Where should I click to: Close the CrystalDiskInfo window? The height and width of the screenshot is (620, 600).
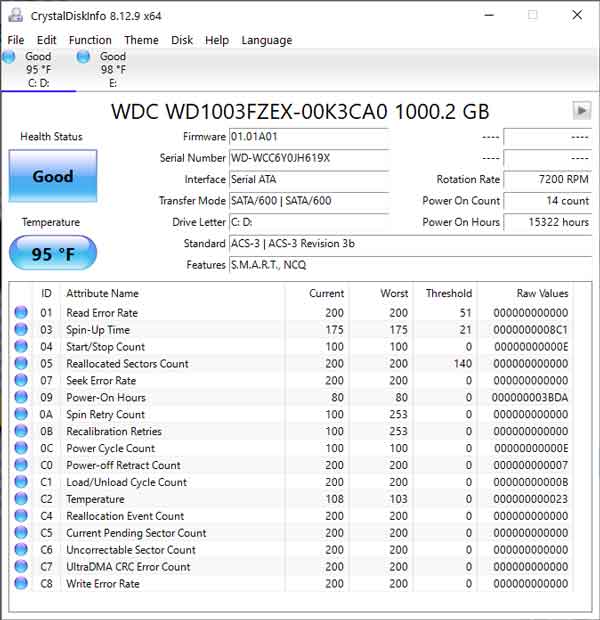[x=577, y=15]
